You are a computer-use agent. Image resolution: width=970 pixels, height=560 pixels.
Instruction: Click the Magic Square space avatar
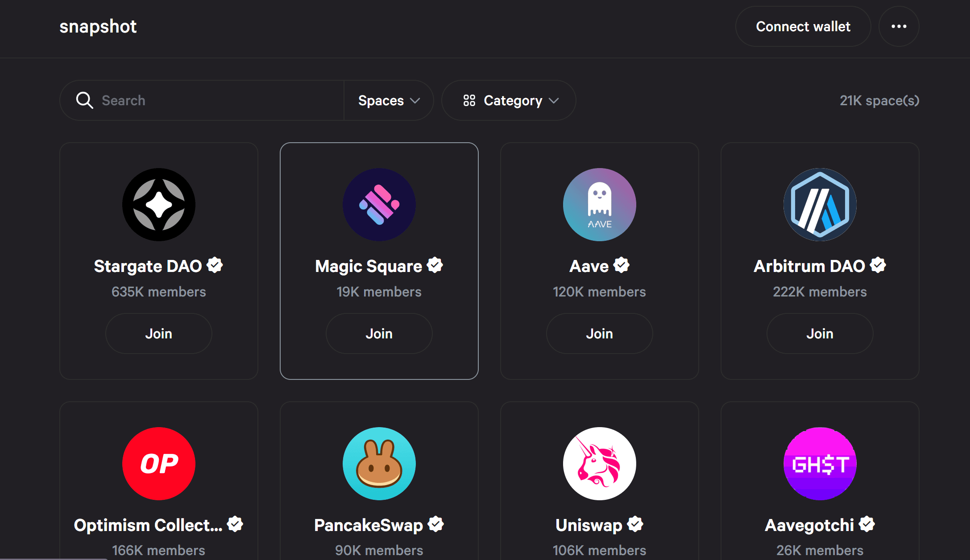[x=379, y=205]
